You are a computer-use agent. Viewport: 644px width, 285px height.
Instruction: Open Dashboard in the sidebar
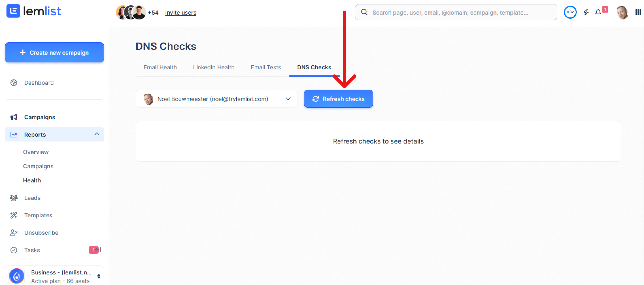coord(39,83)
